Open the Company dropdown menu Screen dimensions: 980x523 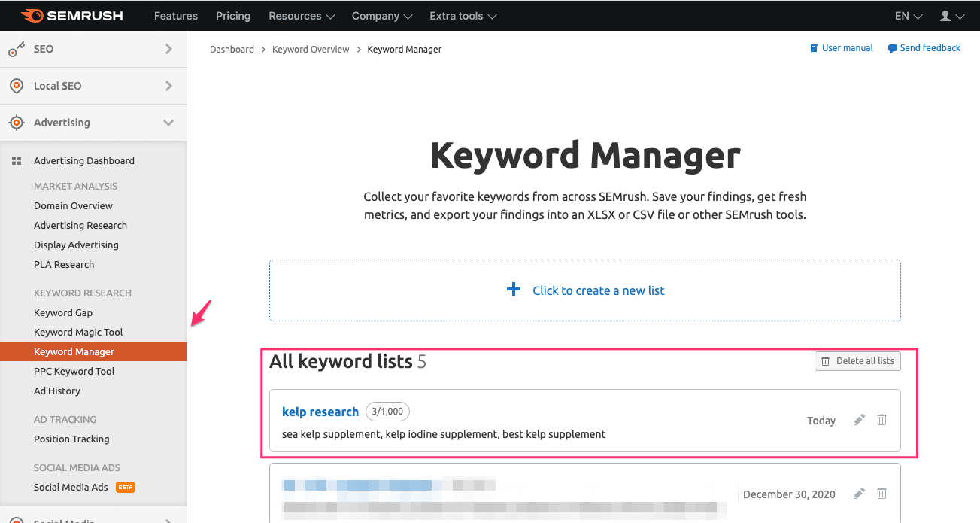pos(382,16)
